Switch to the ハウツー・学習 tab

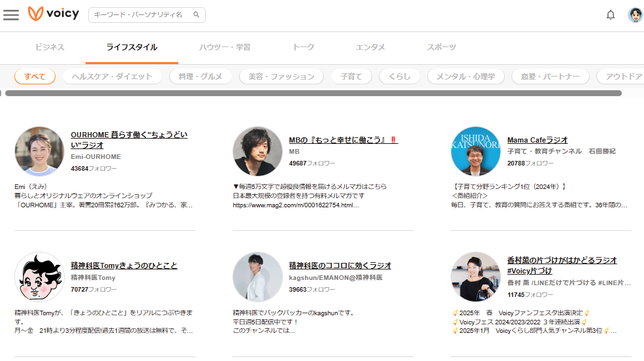point(225,47)
